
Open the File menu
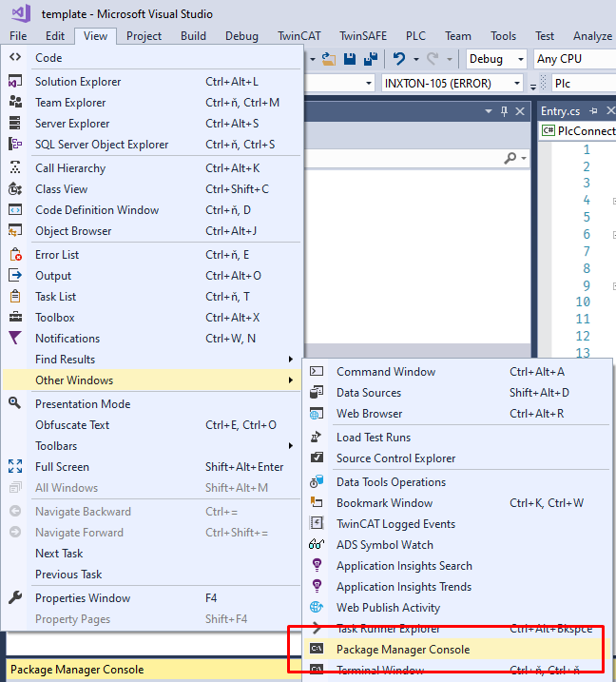[x=18, y=36]
